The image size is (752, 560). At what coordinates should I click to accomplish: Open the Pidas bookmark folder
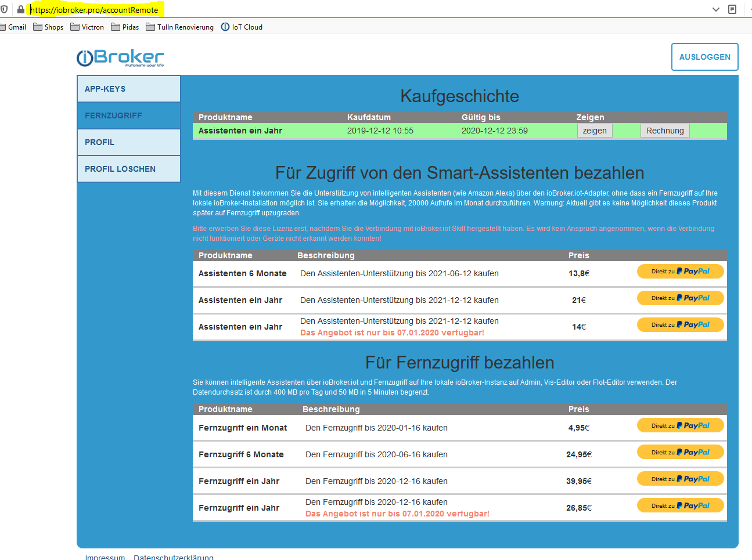(x=125, y=27)
